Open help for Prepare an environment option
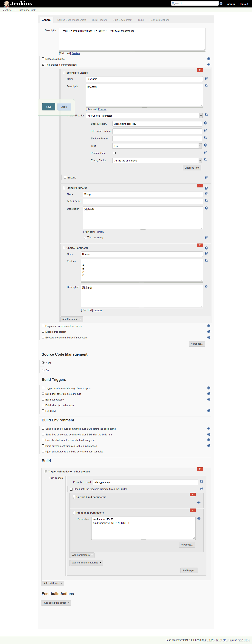 click(x=209, y=326)
